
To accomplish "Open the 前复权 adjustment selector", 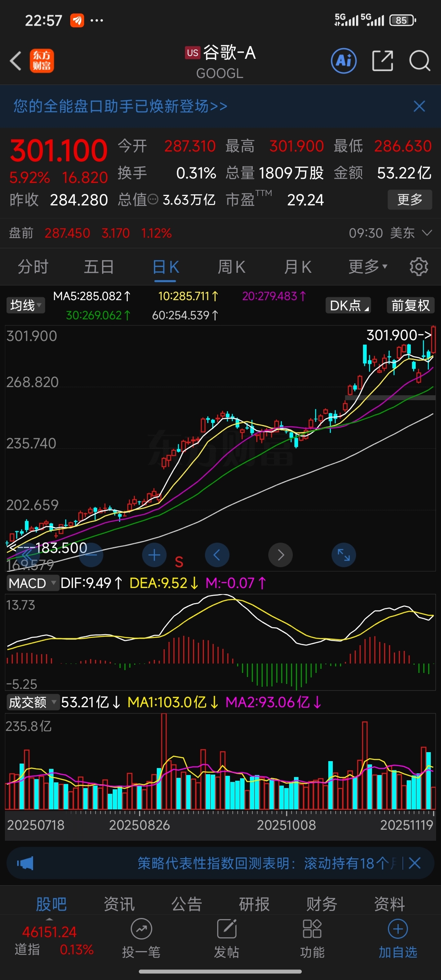I will point(410,305).
